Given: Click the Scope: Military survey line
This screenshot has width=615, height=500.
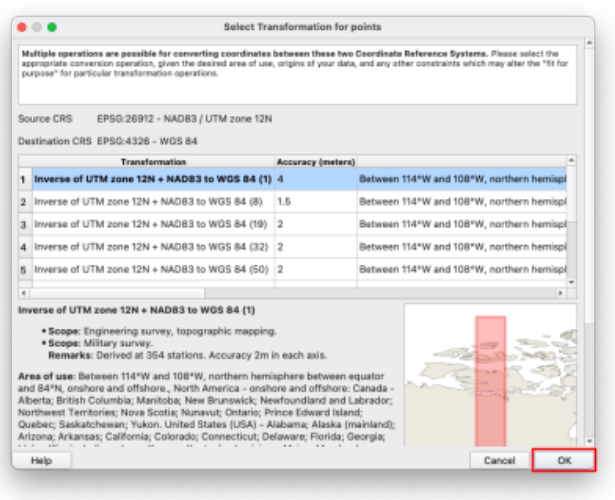Looking at the screenshot, I should coord(100,343).
